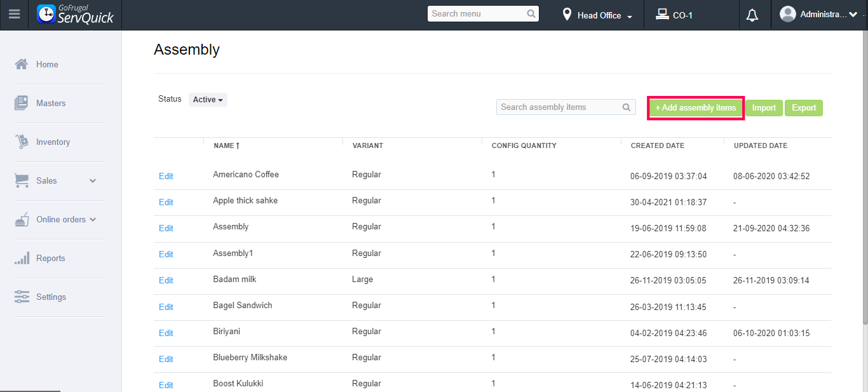Open the Active status dropdown

[208, 100]
